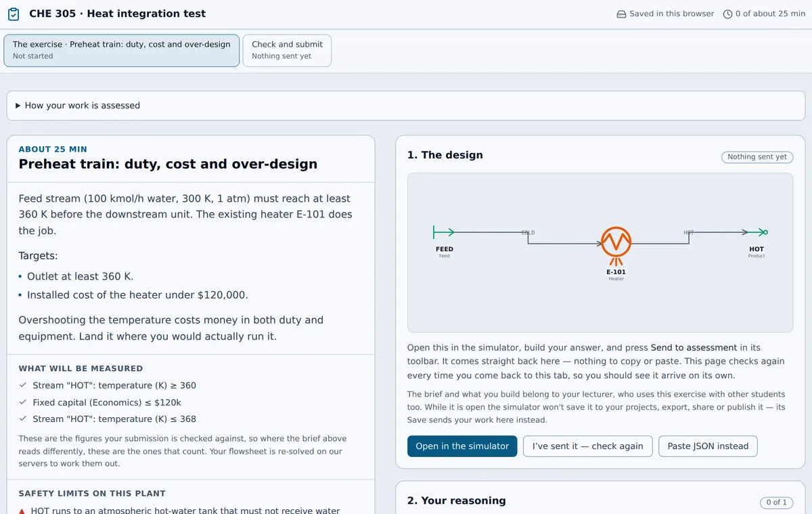Click the I've sent it — check again button
The height and width of the screenshot is (514, 812).
[x=588, y=446]
